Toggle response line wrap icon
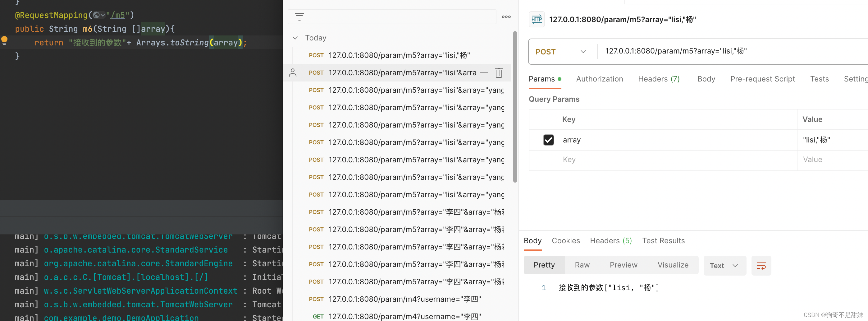The width and height of the screenshot is (868, 321). [x=761, y=265]
